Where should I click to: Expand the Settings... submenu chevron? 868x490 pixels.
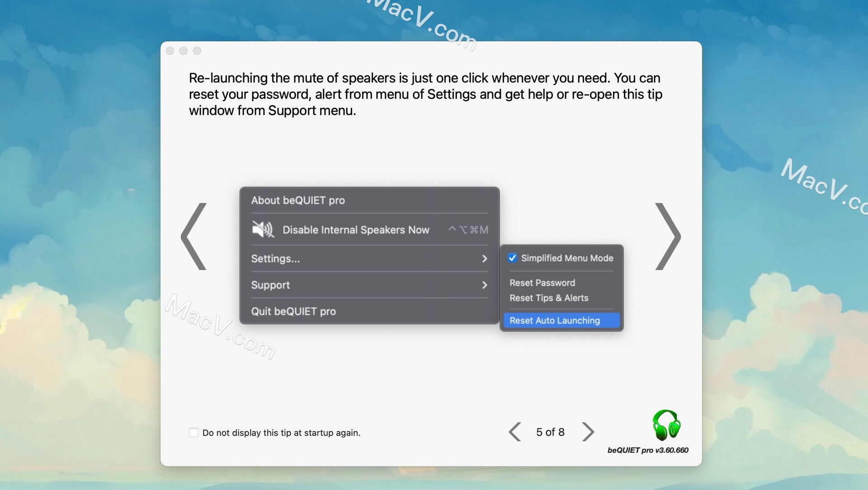point(484,259)
